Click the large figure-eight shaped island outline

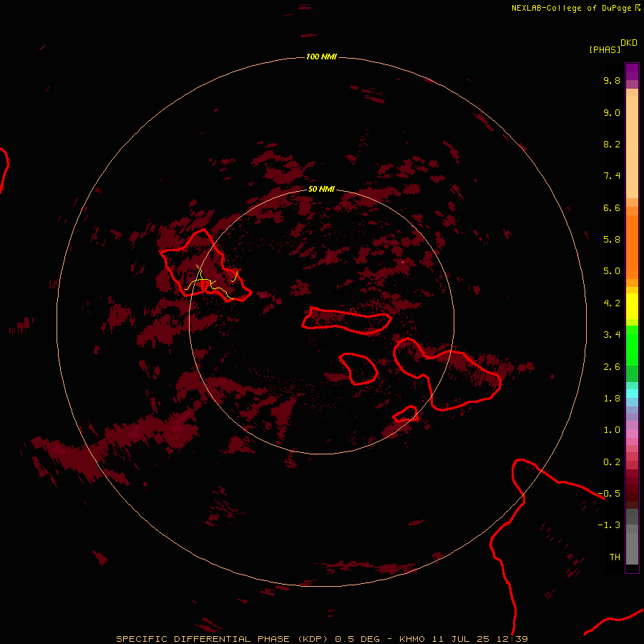[447, 374]
